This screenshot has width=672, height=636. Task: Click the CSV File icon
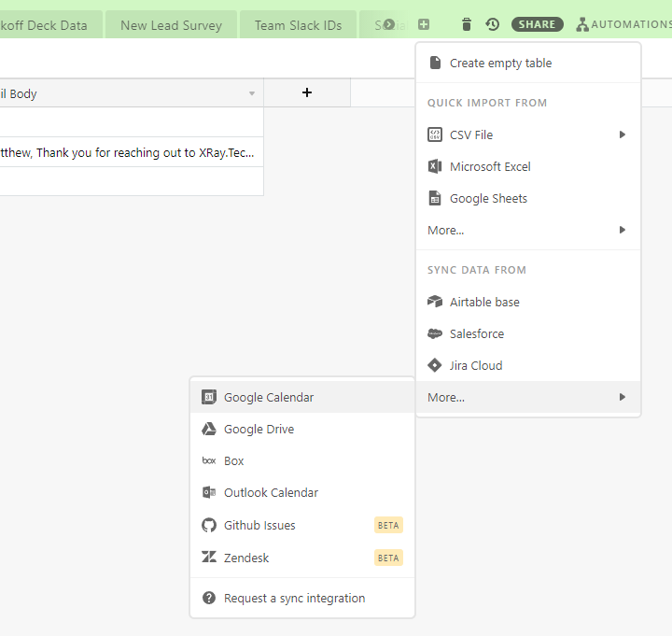435,134
